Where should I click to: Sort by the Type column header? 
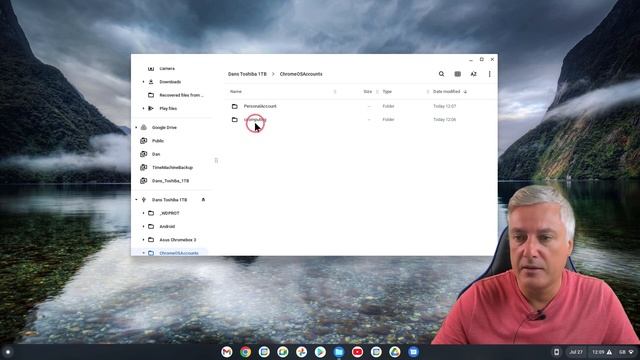(x=387, y=91)
